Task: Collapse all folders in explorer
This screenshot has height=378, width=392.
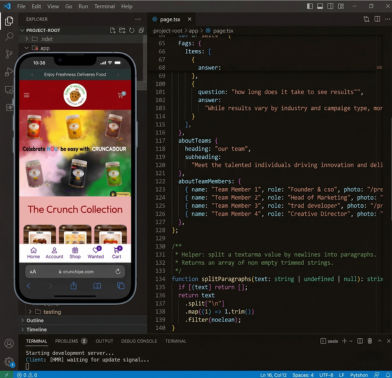Action: (141, 30)
